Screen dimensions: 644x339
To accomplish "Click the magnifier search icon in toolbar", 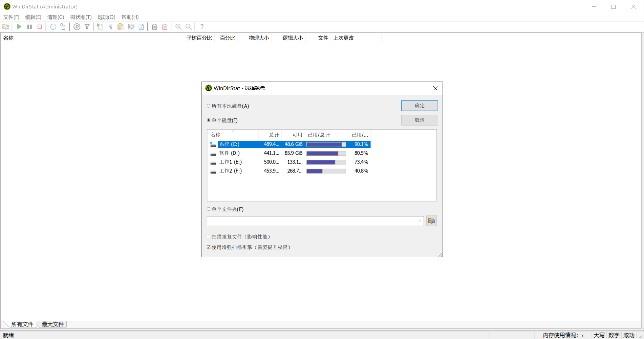I will click(77, 27).
